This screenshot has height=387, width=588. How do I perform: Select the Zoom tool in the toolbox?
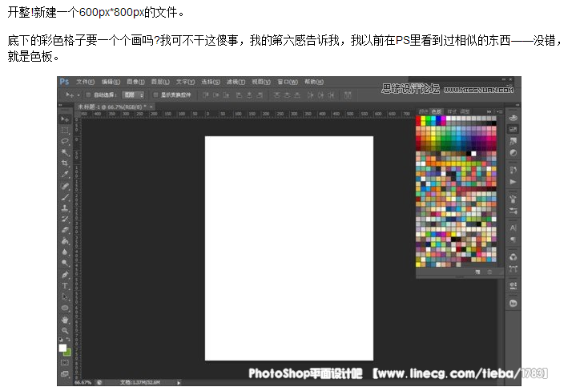click(x=65, y=330)
